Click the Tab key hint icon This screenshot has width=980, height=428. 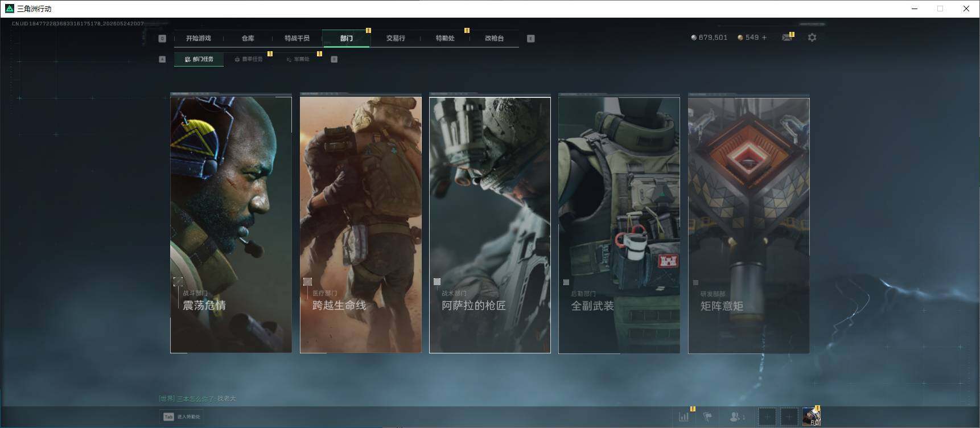tap(168, 417)
